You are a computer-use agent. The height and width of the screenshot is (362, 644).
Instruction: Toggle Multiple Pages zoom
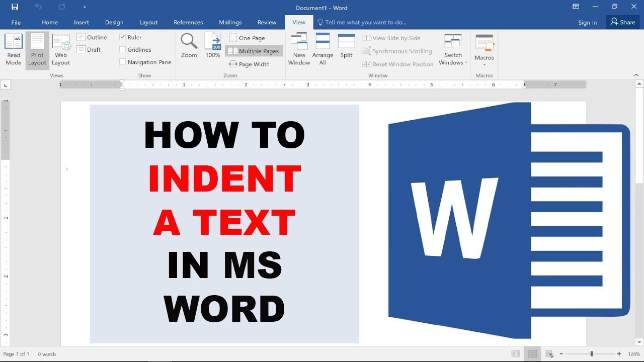click(254, 51)
